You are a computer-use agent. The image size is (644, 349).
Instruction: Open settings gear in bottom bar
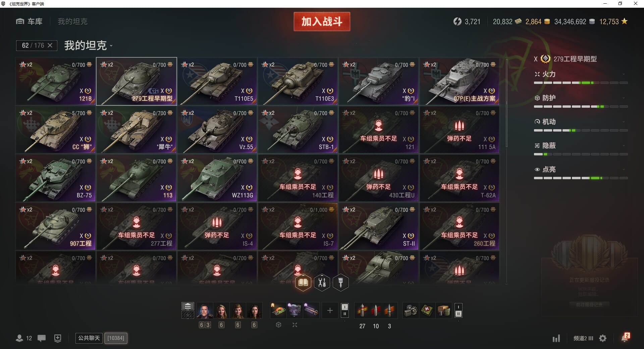click(x=603, y=338)
